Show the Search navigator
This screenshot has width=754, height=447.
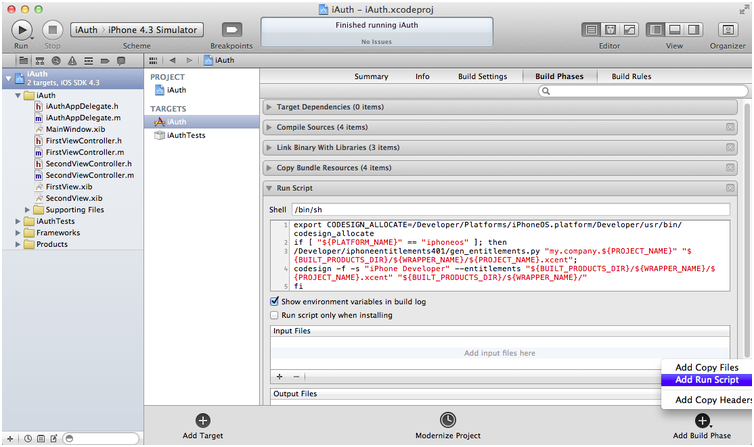(x=56, y=61)
